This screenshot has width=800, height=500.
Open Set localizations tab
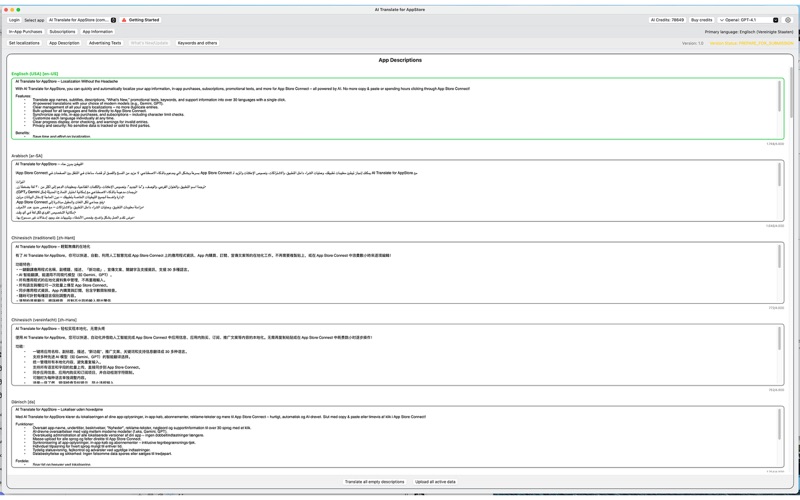coord(24,43)
